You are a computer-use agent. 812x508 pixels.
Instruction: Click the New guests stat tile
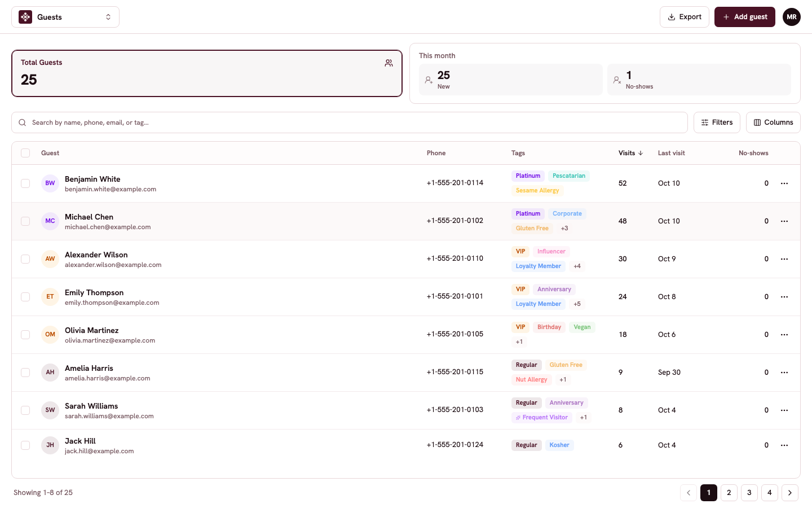511,80
